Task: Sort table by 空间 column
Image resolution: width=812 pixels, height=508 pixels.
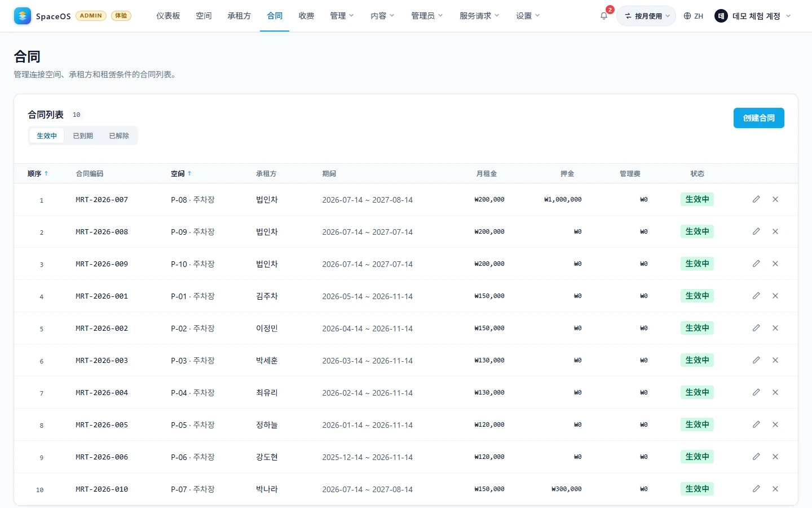Action: [181, 174]
